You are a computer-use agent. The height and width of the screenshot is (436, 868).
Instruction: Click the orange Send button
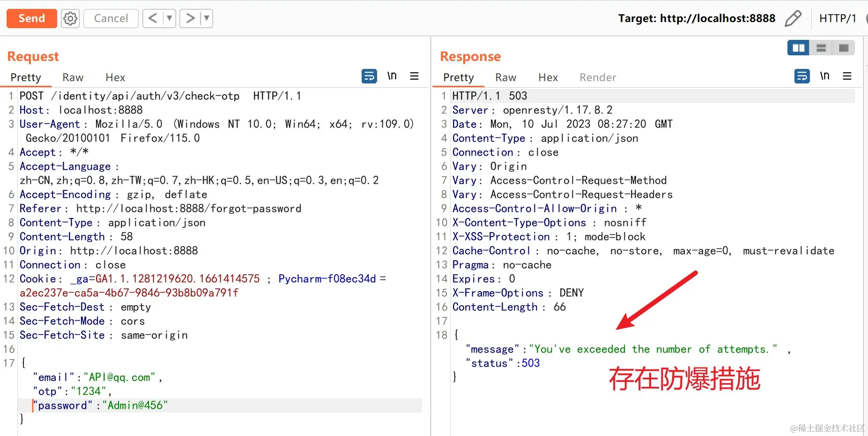point(31,18)
